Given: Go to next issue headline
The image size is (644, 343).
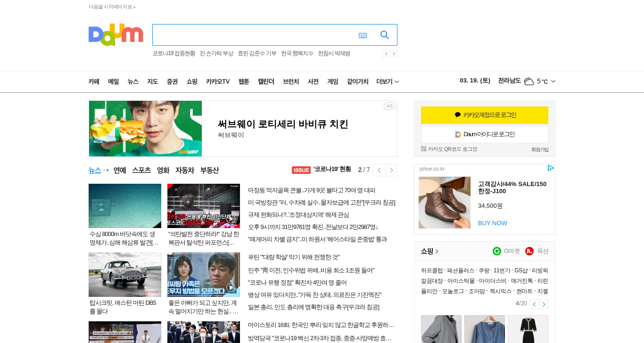Looking at the screenshot, I should point(391,170).
